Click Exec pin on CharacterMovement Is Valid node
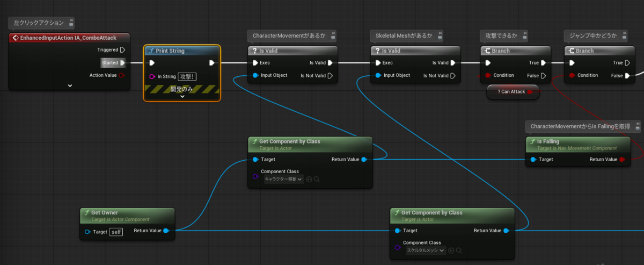 [x=255, y=62]
